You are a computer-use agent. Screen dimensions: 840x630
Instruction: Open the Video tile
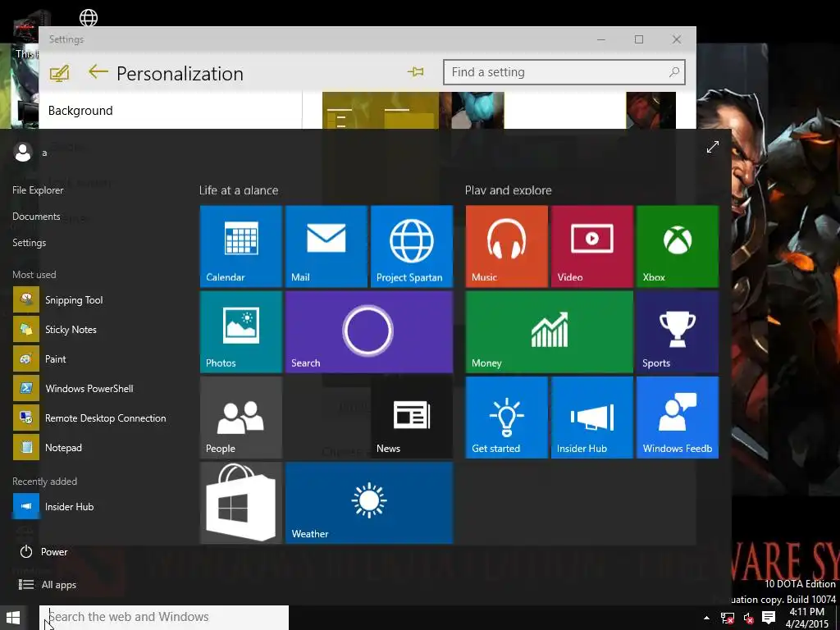592,246
